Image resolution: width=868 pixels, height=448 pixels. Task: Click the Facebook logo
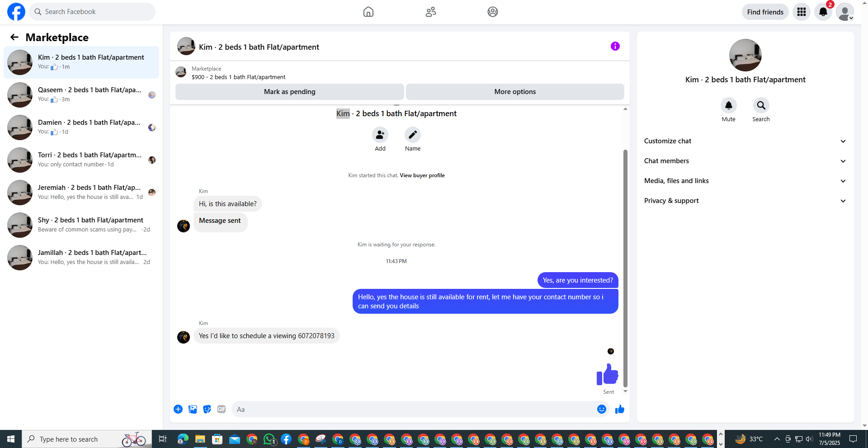(16, 12)
